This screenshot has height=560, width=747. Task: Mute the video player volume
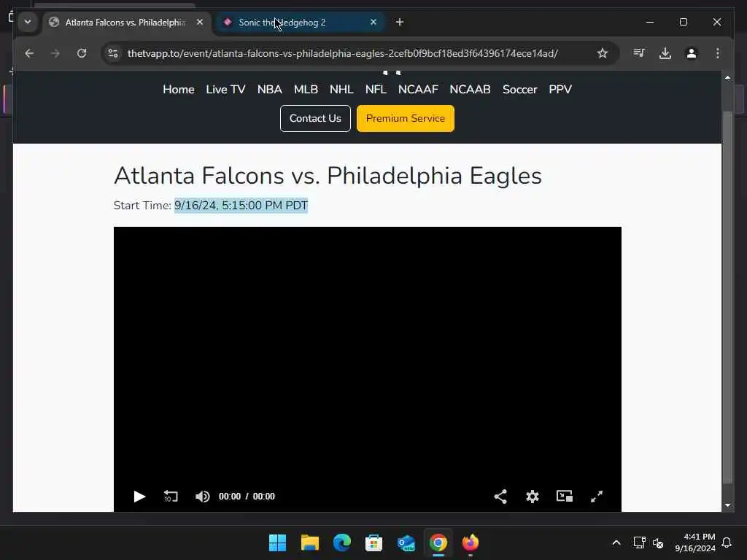click(203, 496)
